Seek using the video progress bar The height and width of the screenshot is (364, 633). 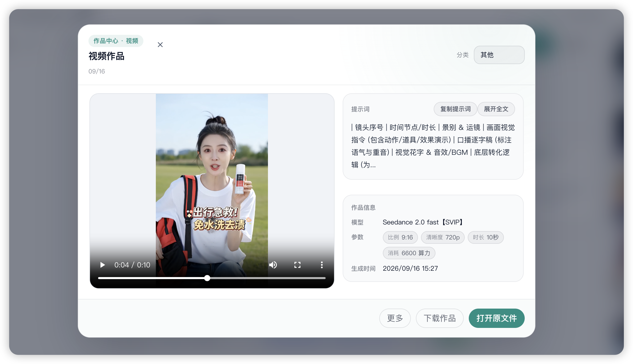click(x=212, y=278)
